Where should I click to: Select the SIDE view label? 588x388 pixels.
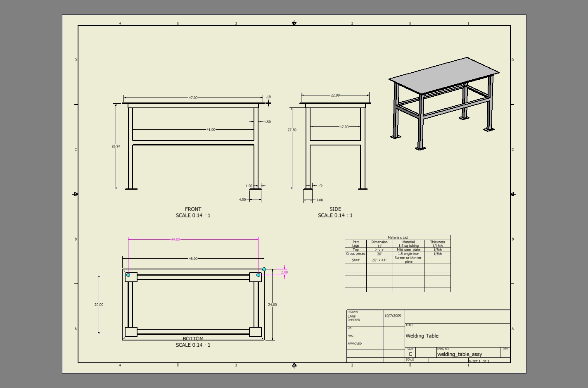coord(335,209)
